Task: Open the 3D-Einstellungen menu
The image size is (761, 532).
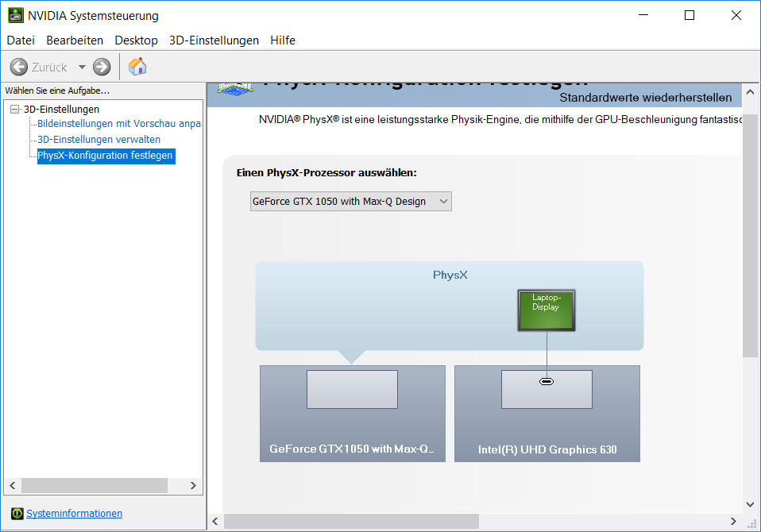Action: click(214, 40)
